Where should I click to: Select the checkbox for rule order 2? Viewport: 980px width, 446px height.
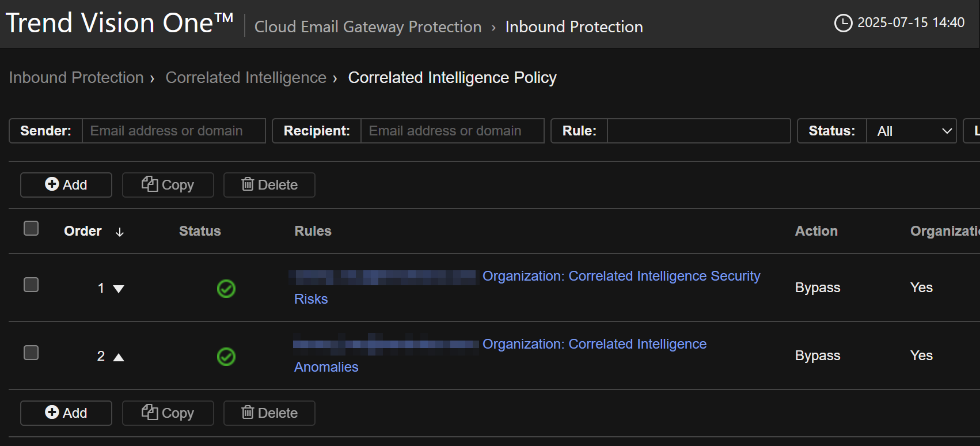tap(31, 353)
